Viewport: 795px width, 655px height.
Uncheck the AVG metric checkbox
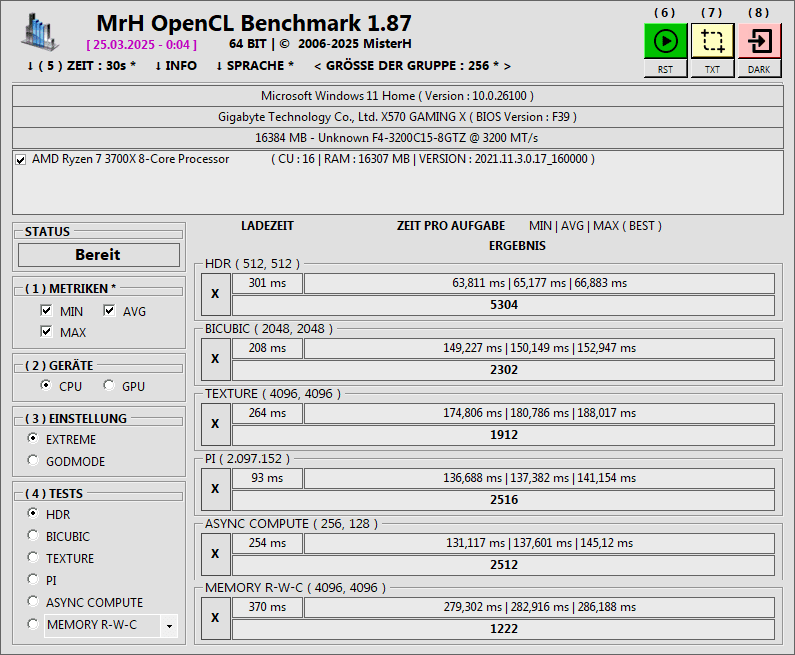tap(109, 310)
